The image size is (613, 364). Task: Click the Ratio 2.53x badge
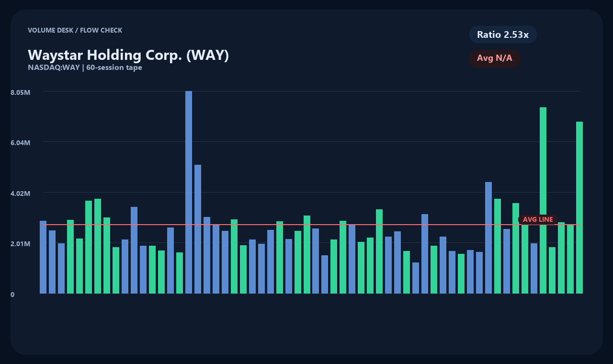click(x=503, y=34)
